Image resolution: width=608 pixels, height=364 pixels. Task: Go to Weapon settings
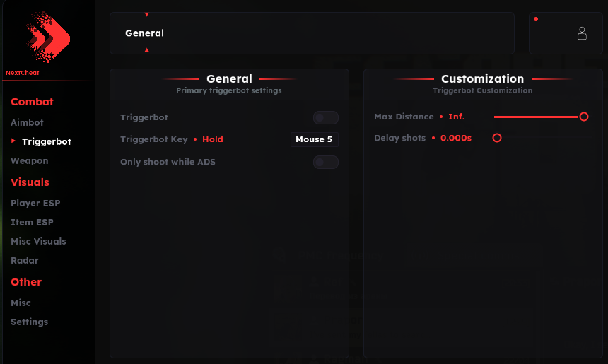[30, 160]
